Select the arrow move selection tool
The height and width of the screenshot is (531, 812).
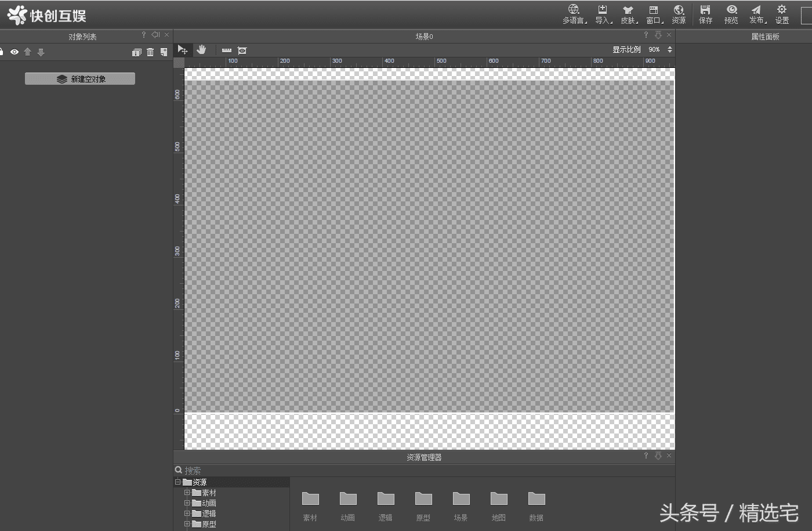tap(183, 50)
